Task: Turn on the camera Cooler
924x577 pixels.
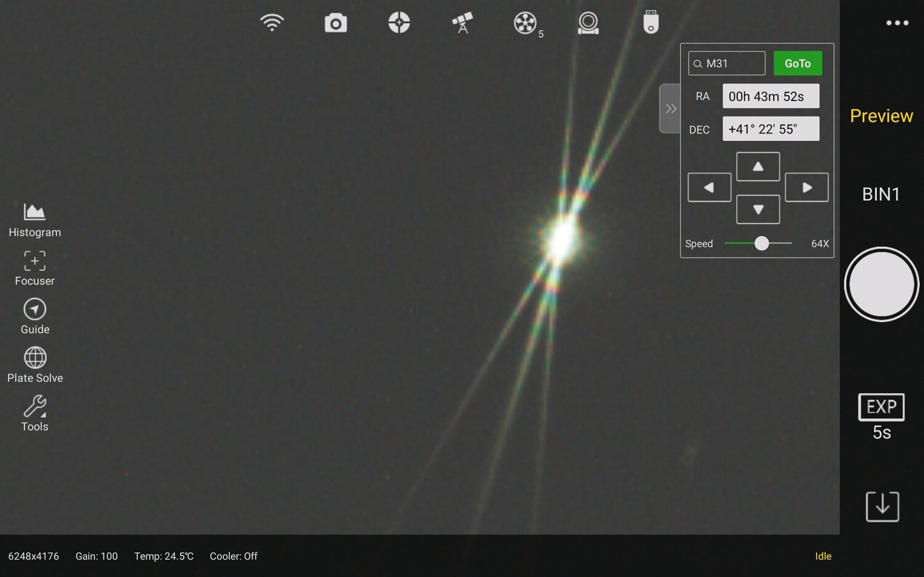Action: 233,556
